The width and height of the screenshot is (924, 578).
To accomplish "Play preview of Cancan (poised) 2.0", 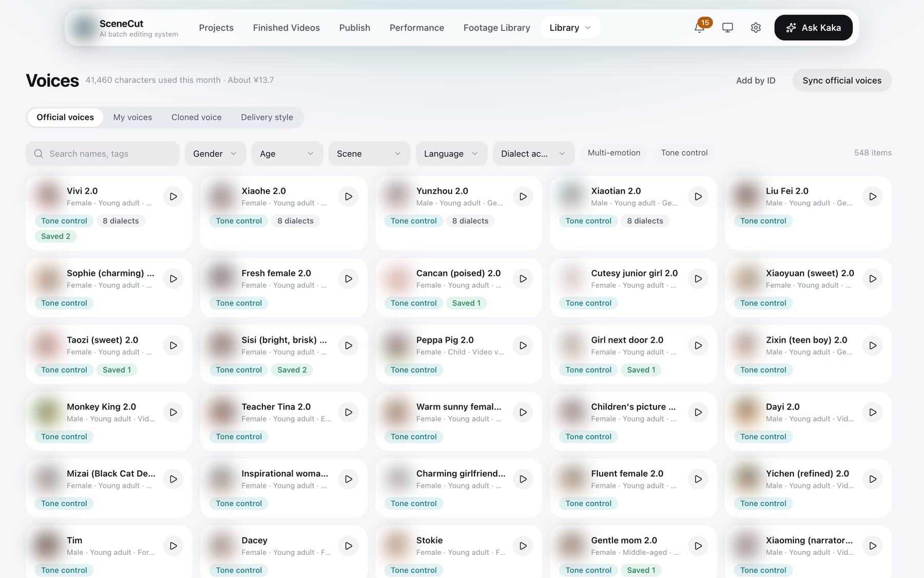I will click(x=523, y=278).
